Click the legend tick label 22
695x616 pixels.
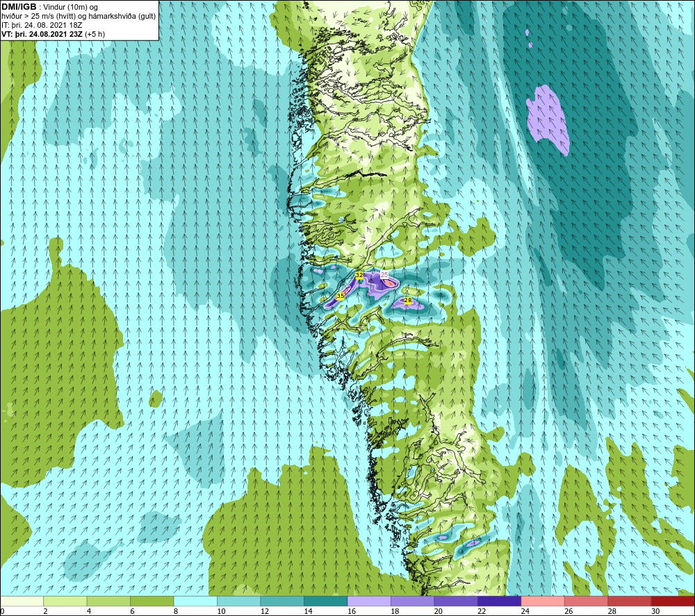tap(482, 611)
